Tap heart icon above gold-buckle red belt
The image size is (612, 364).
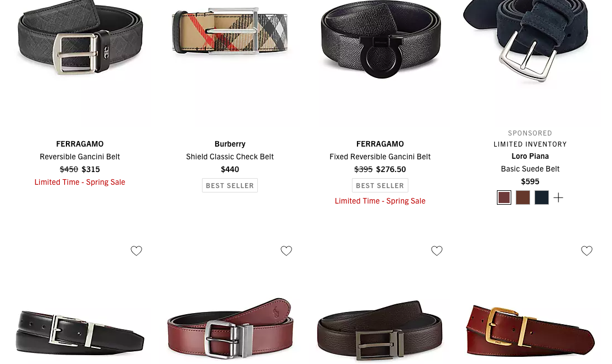tap(587, 251)
